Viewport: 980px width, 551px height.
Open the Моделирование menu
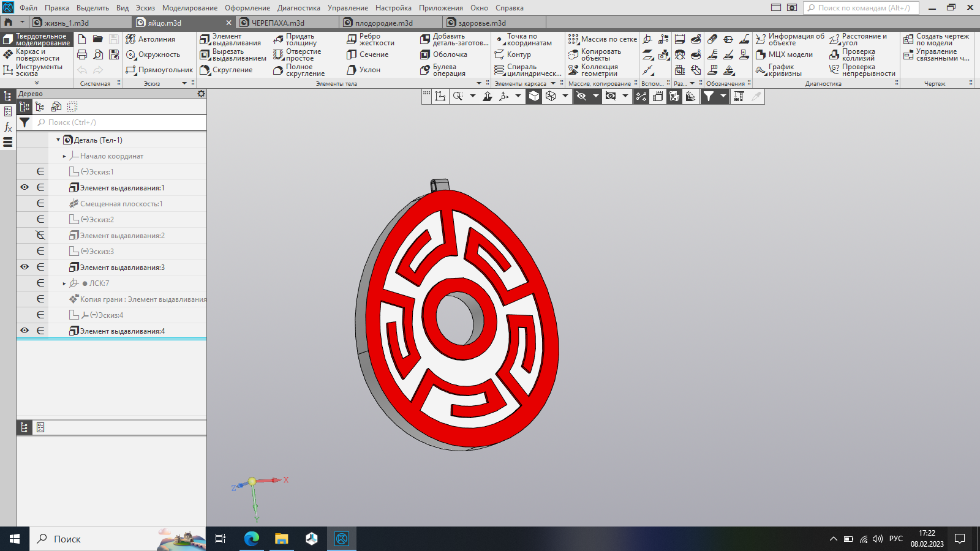[x=190, y=8]
